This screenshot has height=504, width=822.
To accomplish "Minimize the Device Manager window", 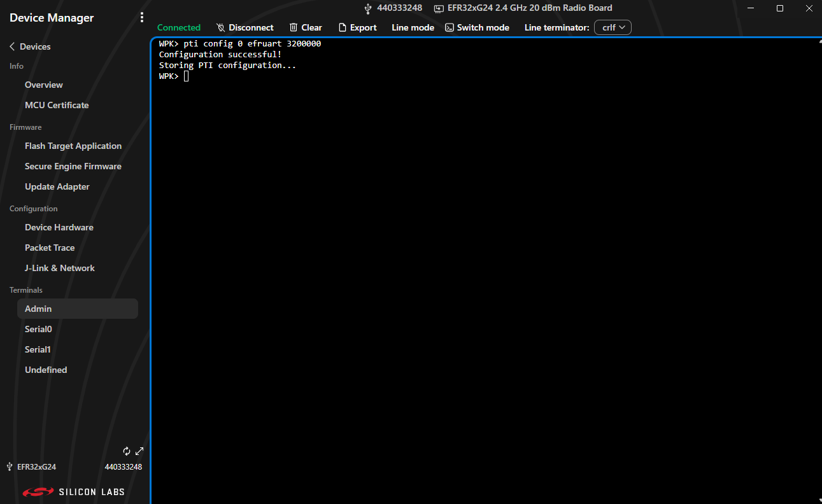I will (x=751, y=8).
